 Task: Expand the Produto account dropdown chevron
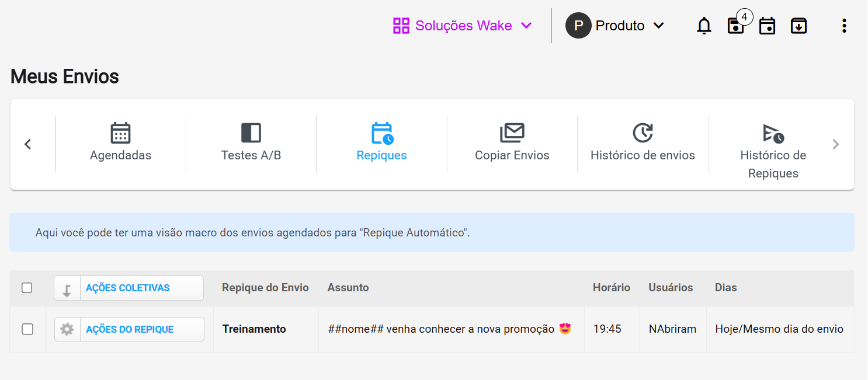point(658,26)
